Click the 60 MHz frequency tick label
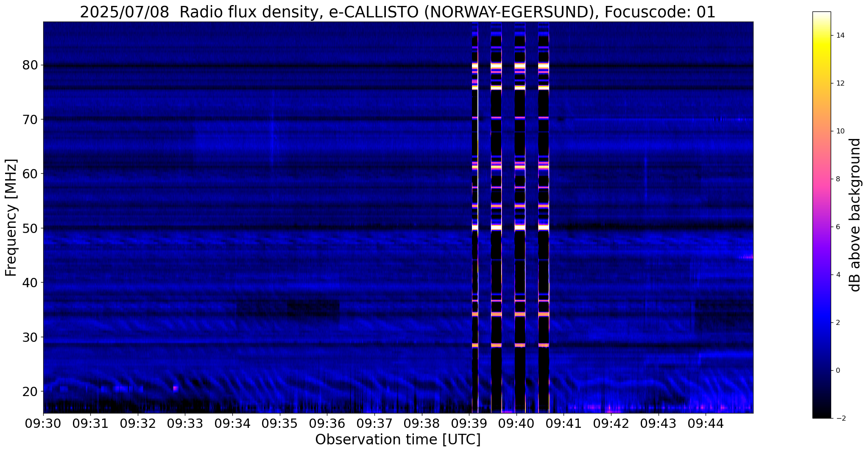868x452 pixels. [x=30, y=174]
